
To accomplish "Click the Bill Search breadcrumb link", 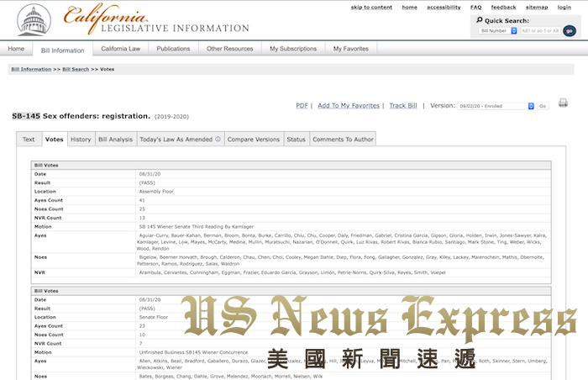I will click(76, 69).
